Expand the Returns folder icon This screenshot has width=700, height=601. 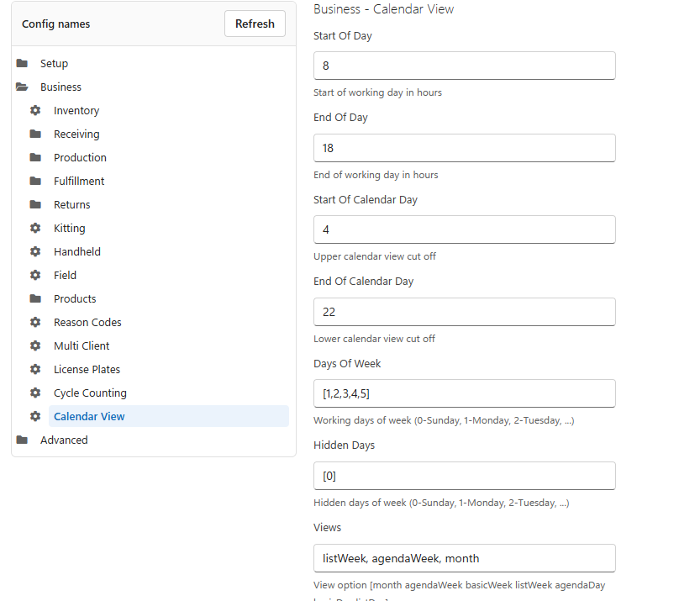pos(35,204)
